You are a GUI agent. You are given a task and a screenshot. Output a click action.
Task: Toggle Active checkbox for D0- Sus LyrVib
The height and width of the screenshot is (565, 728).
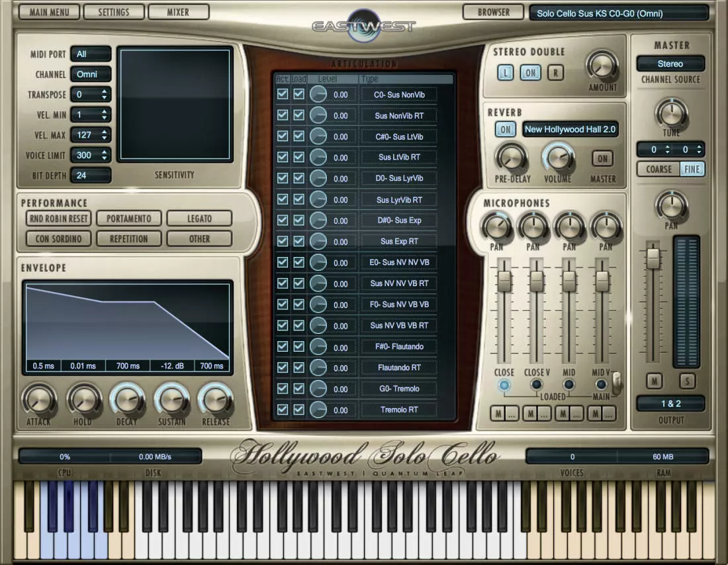click(283, 178)
